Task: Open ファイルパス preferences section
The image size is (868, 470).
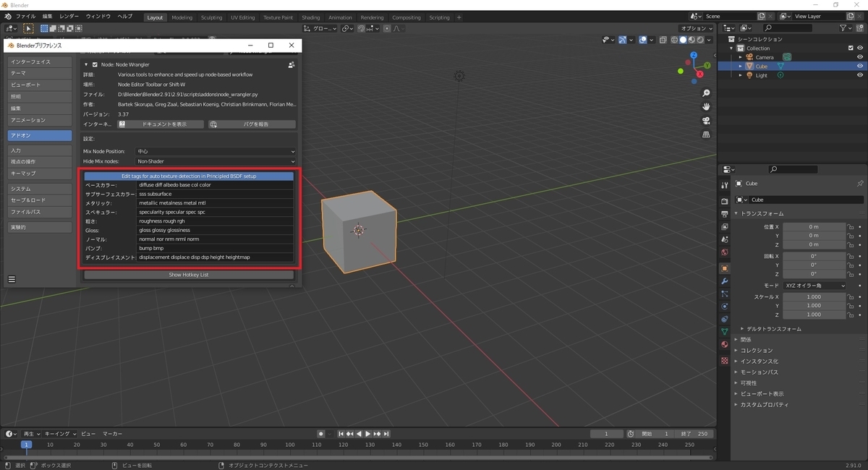Action: tap(40, 212)
